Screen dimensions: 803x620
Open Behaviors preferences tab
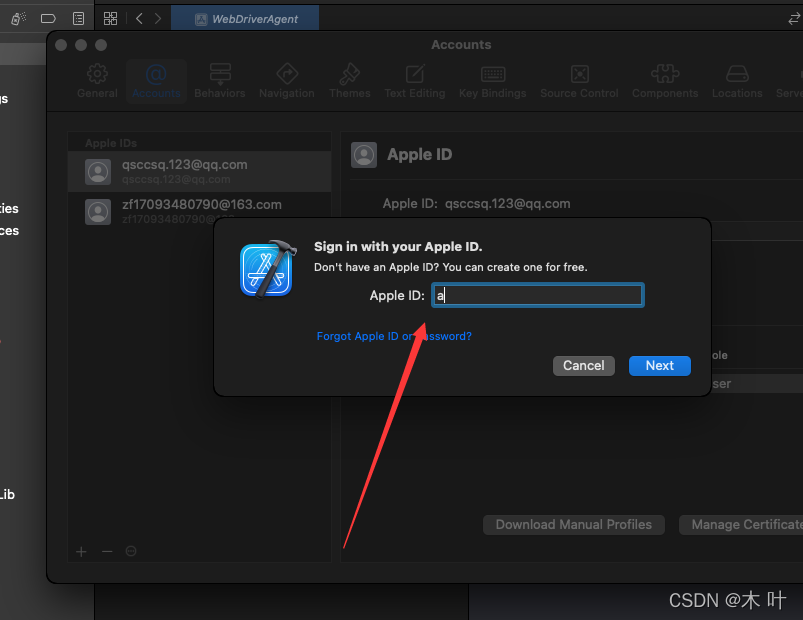coord(220,81)
